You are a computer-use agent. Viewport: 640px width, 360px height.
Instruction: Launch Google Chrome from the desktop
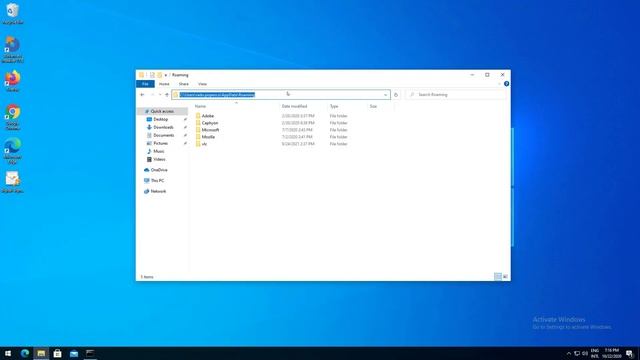pyautogui.click(x=13, y=117)
